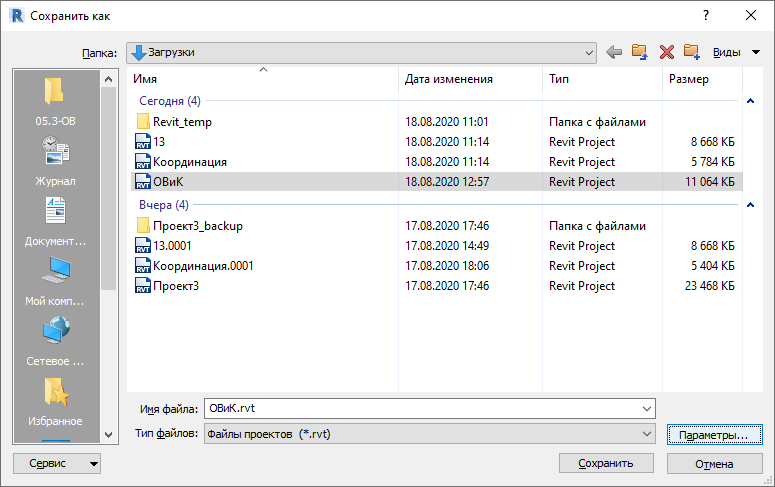
Task: Open Журнал history in the places sidebar
Action: (55, 162)
